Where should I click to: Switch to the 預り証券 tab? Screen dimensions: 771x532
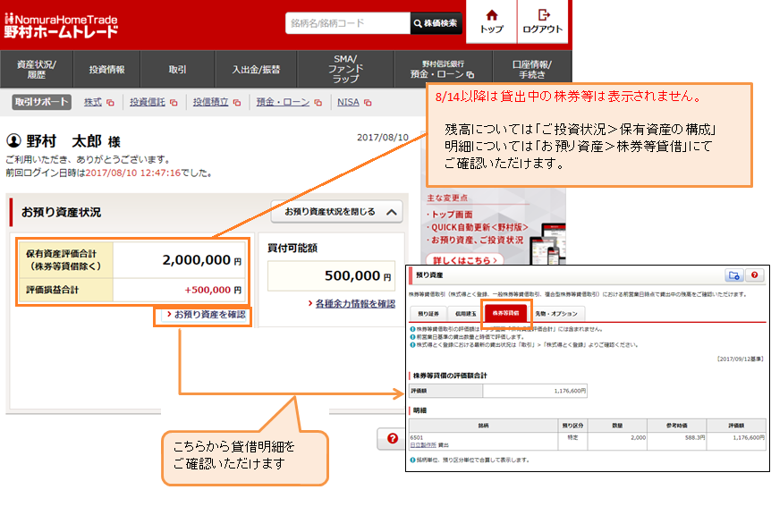pyautogui.click(x=428, y=314)
